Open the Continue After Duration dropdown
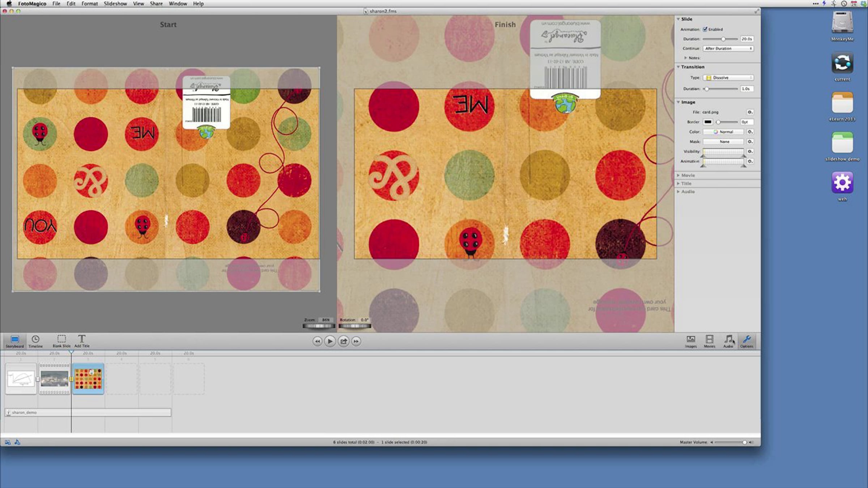Image resolution: width=868 pixels, height=488 pixels. [x=728, y=48]
